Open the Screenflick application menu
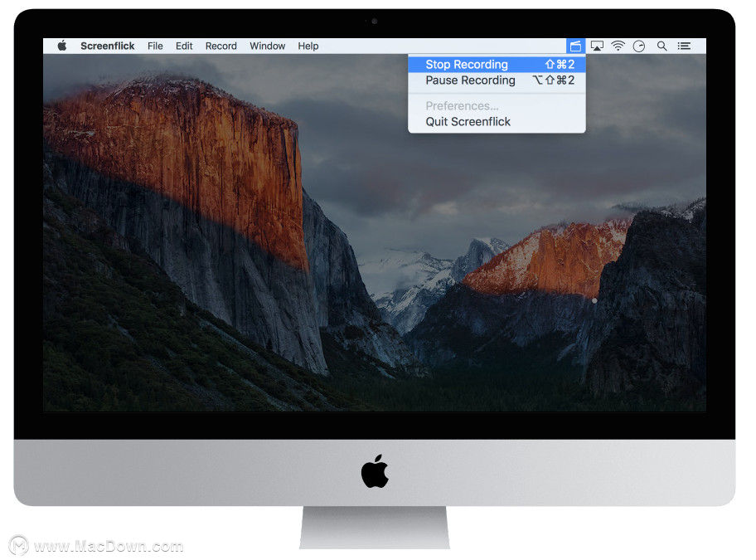 [107, 46]
